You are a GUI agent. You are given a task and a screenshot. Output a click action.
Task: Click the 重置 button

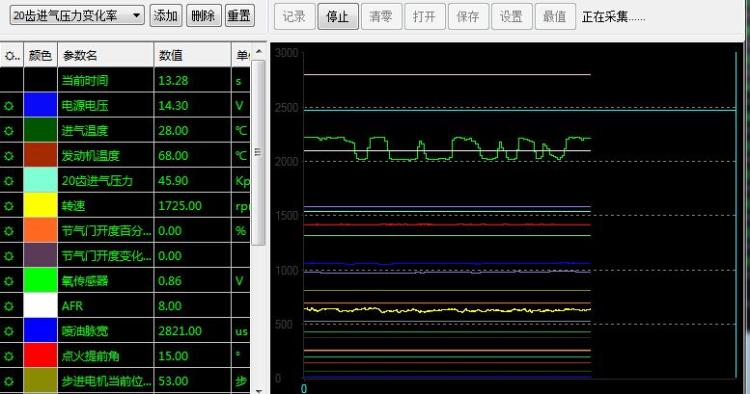pos(239,16)
